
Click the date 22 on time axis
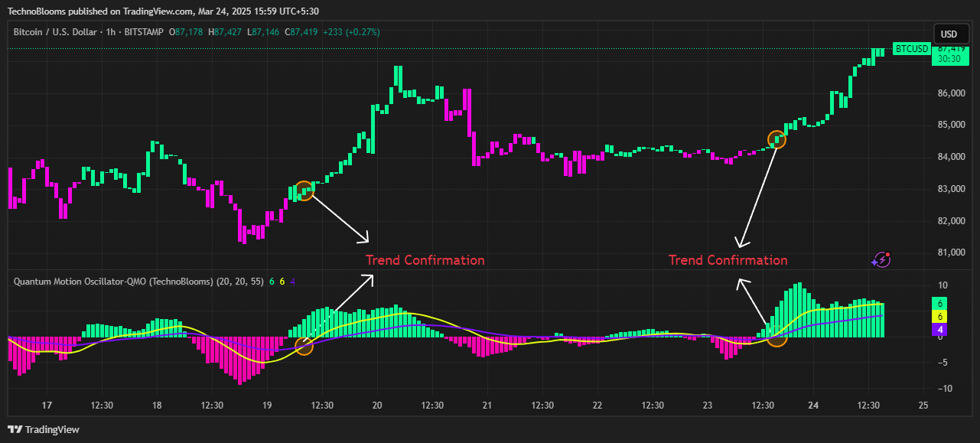[597, 406]
